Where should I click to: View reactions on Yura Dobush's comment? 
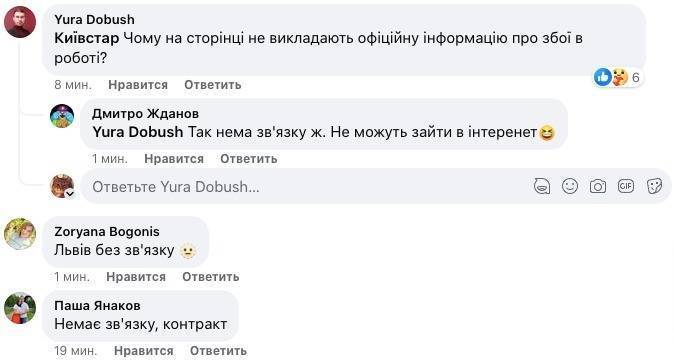pos(617,77)
